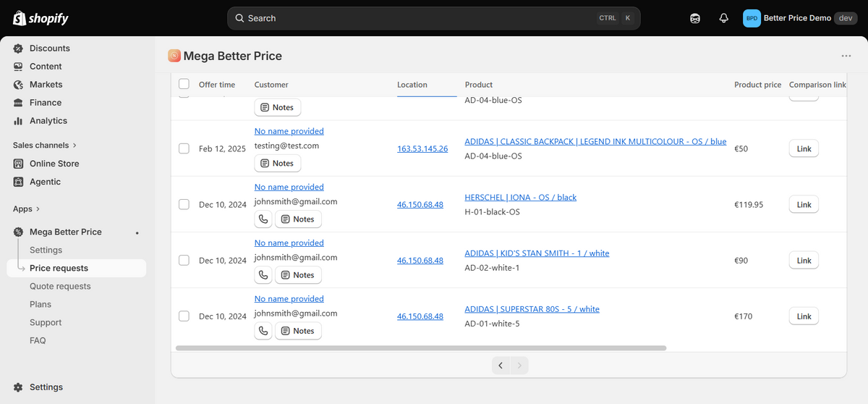Open Content in the sidebar
The height and width of the screenshot is (404, 868).
(x=46, y=67)
